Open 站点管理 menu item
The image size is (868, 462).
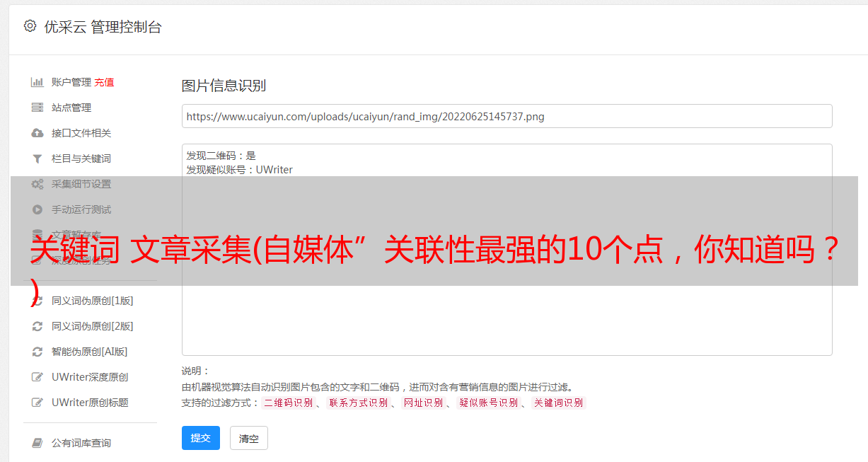click(x=71, y=108)
